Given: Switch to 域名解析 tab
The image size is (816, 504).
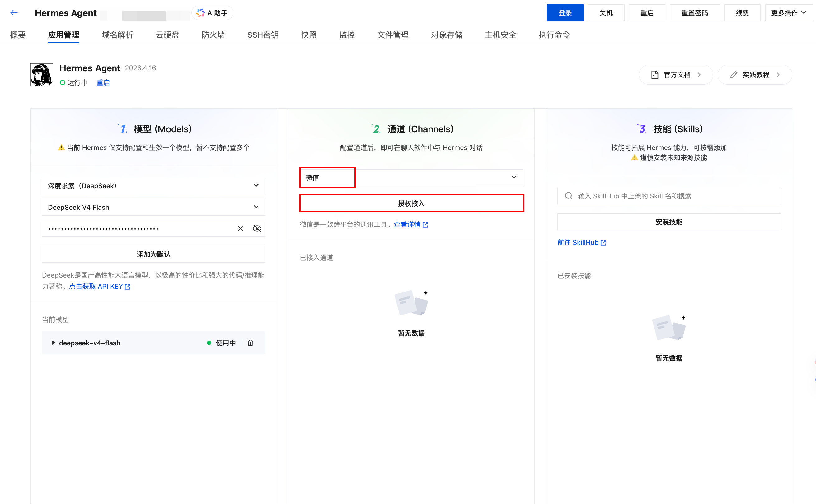Looking at the screenshot, I should [117, 35].
